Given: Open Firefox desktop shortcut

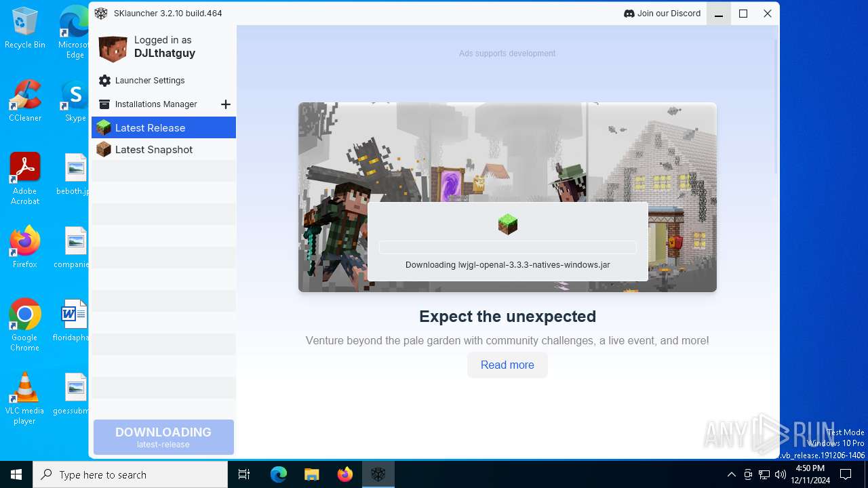Looking at the screenshot, I should pos(25,248).
